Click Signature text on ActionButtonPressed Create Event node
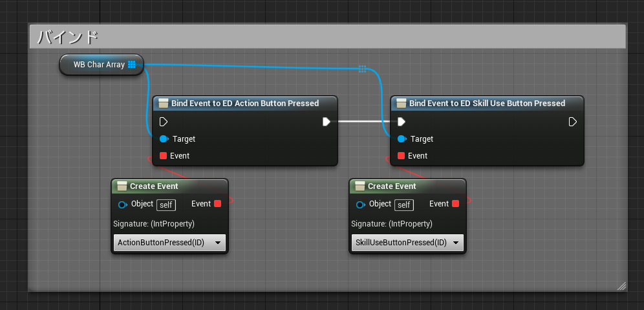Image resolution: width=644 pixels, height=310 pixels. pyautogui.click(x=154, y=224)
